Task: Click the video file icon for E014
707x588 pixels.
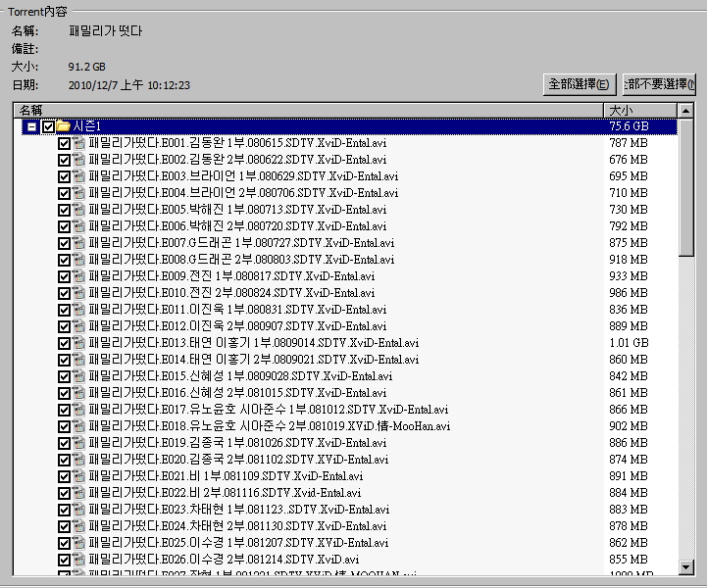Action: coord(78,360)
